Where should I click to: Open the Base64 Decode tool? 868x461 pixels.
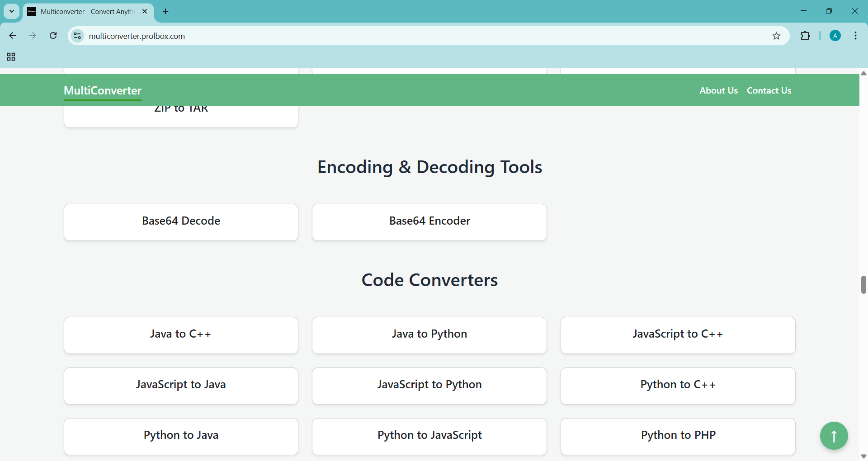[181, 222]
